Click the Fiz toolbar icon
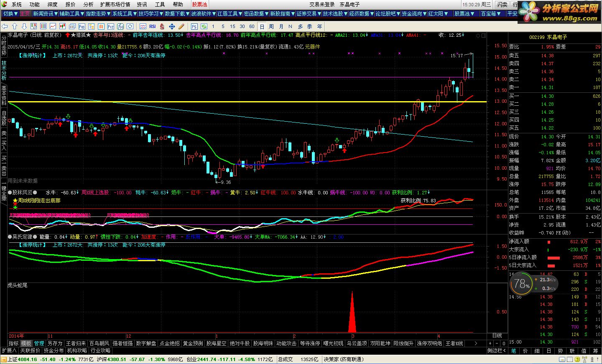602x364 pixels. pos(110,26)
